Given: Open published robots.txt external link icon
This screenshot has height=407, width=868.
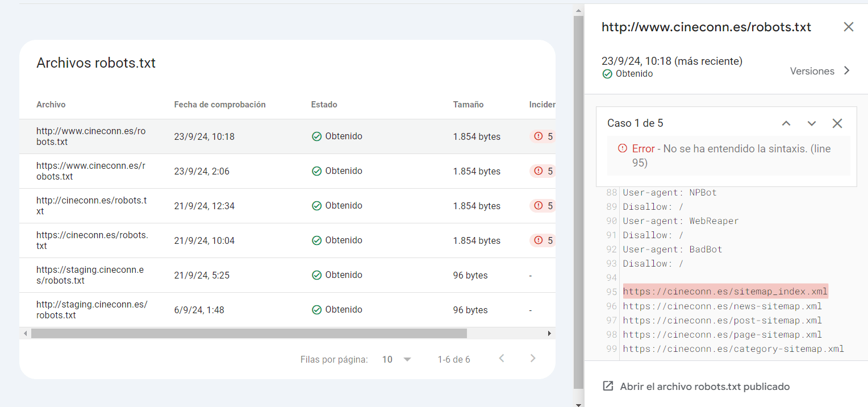Looking at the screenshot, I should tap(608, 387).
